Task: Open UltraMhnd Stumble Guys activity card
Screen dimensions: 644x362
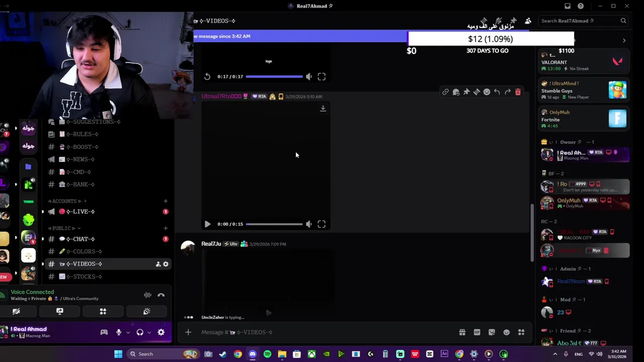Action: point(585,90)
